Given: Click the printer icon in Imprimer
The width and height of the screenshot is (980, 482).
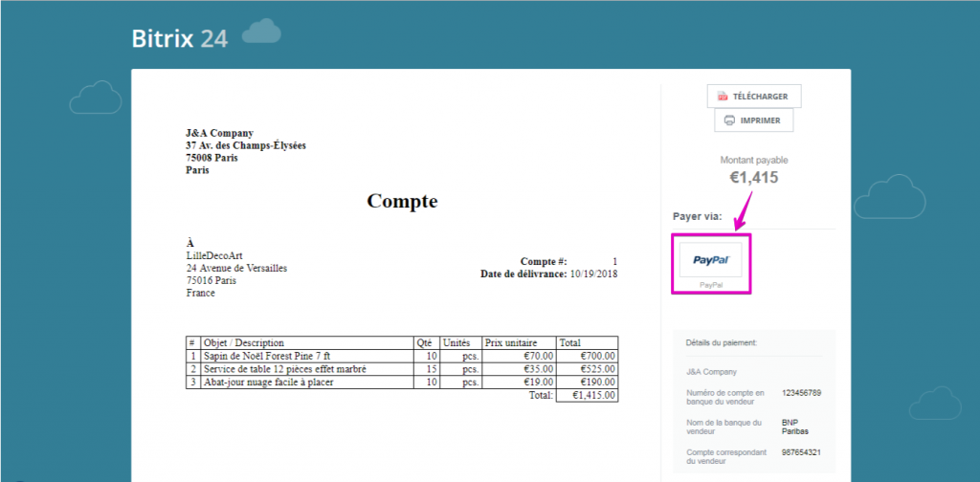Looking at the screenshot, I should [729, 120].
